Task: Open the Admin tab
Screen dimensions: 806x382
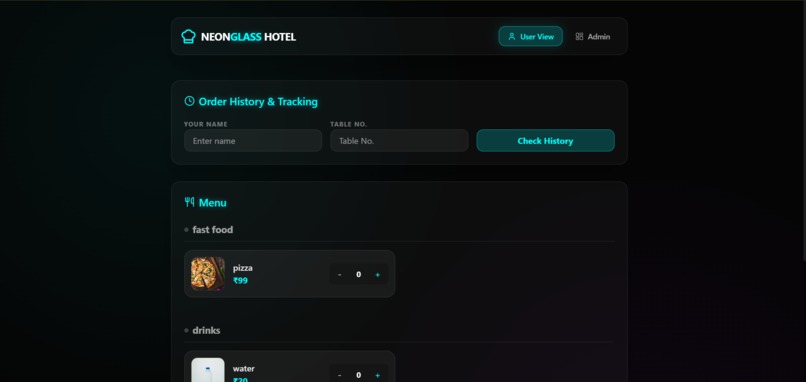Action: pyautogui.click(x=593, y=37)
